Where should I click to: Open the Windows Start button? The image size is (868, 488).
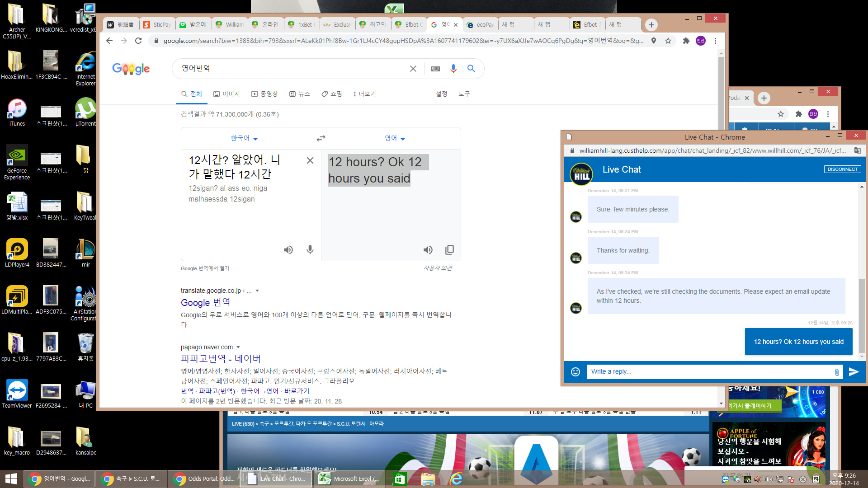pos(11,479)
